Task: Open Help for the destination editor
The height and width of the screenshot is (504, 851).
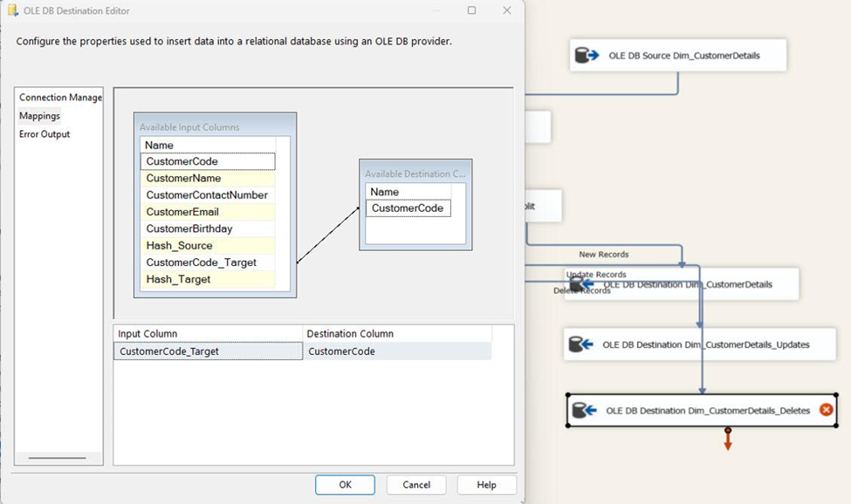Action: pos(486,485)
